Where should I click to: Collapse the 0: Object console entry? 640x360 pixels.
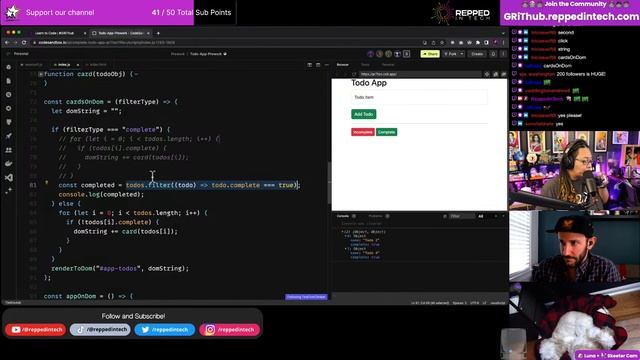346,236
